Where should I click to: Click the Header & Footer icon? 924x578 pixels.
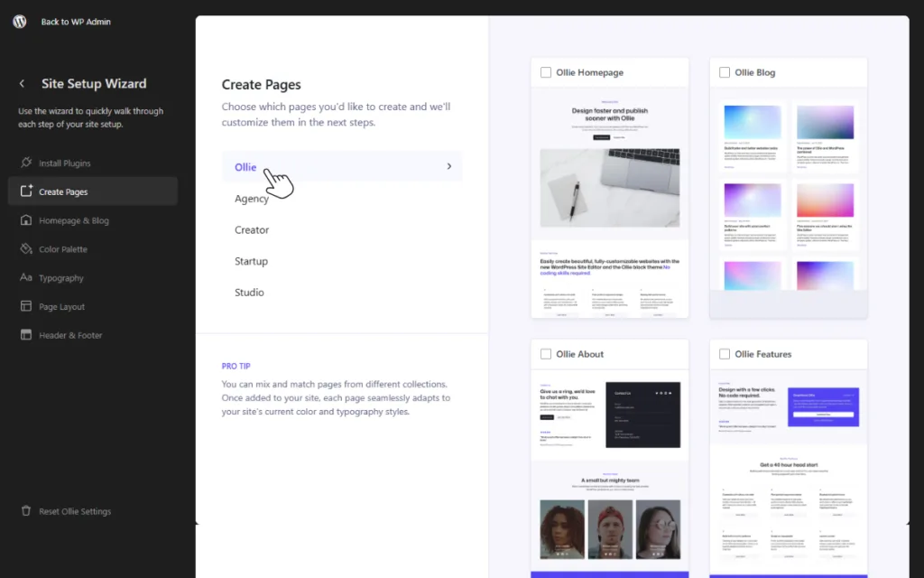coord(26,335)
